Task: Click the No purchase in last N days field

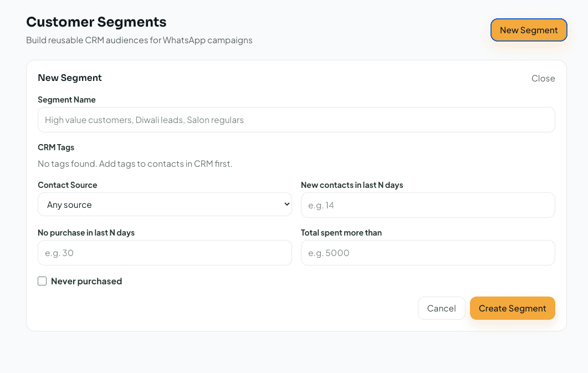Action: pyautogui.click(x=165, y=253)
